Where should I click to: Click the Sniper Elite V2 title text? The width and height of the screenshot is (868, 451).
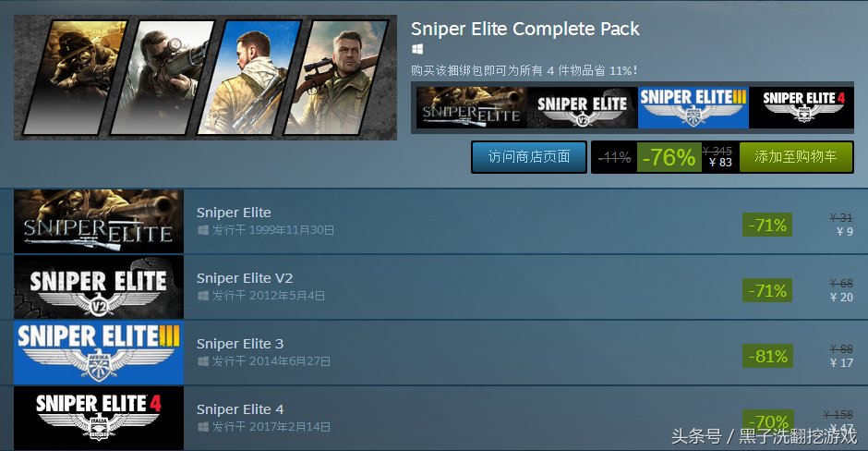(245, 278)
